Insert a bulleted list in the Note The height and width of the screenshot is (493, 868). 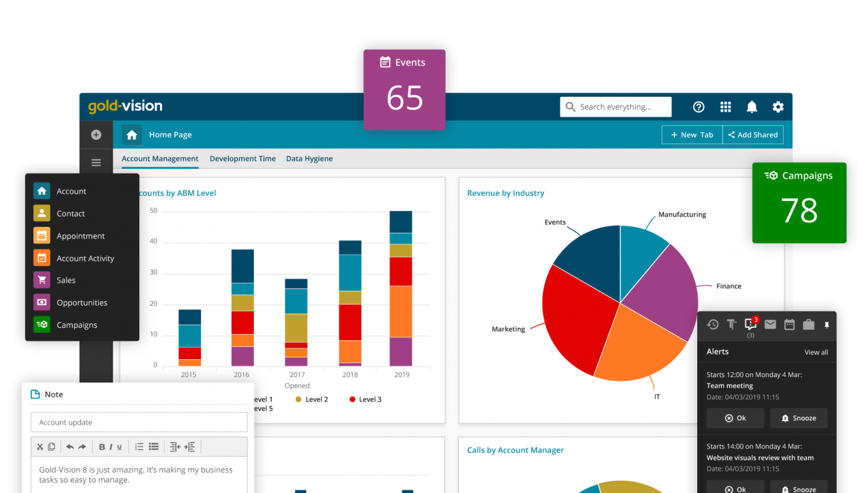(x=154, y=447)
